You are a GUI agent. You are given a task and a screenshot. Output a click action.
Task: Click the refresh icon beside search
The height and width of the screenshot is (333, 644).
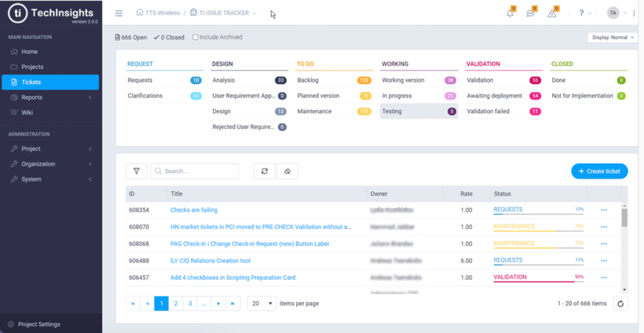tap(264, 171)
